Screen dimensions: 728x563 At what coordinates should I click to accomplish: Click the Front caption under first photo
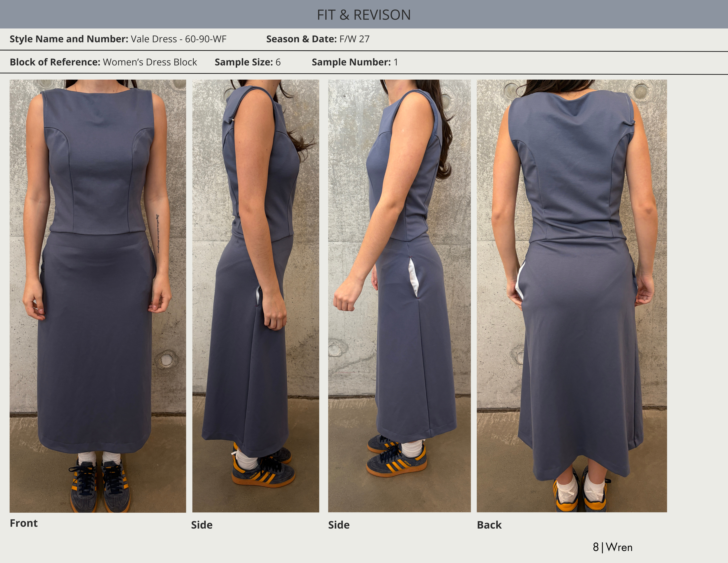24,523
